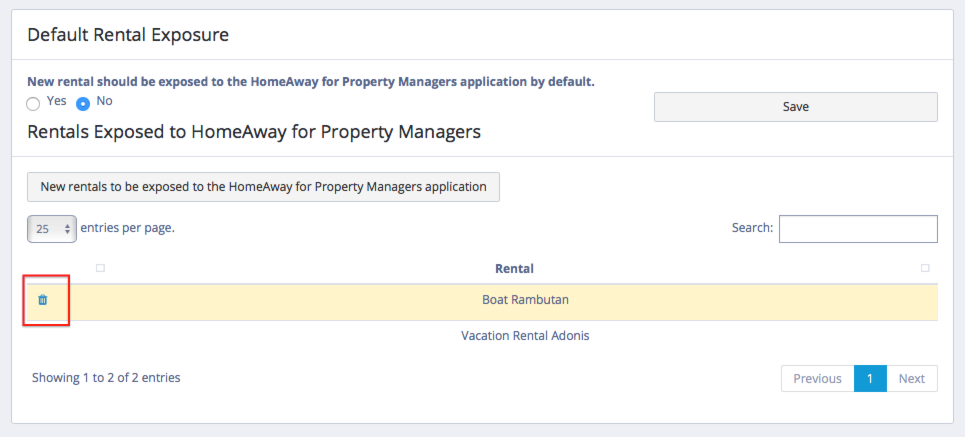The height and width of the screenshot is (437, 965).
Task: Click the 'Showing 1 to 2 of 2 entries' text
Action: point(106,378)
